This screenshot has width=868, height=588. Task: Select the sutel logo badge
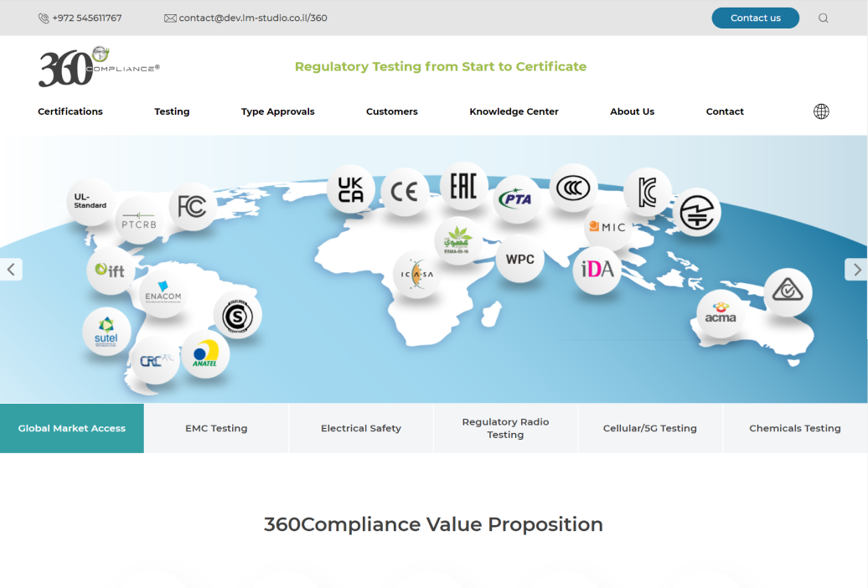coord(106,331)
